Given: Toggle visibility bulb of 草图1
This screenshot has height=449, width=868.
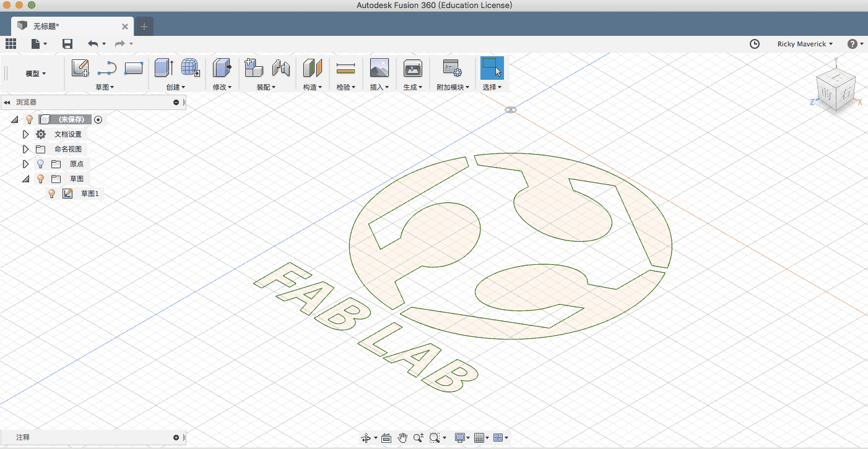Looking at the screenshot, I should point(52,194).
